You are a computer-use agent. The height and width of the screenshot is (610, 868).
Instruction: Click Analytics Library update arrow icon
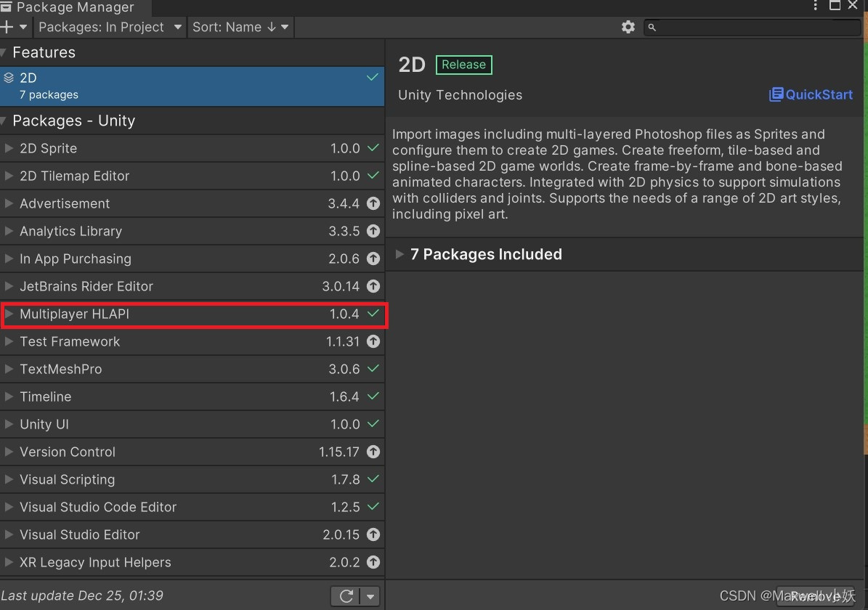(373, 231)
